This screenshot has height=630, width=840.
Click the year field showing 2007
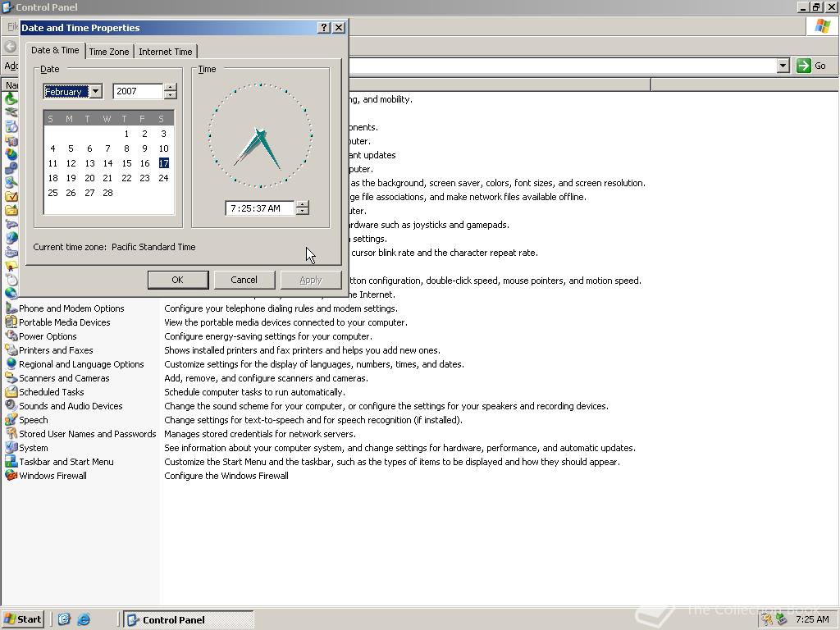click(138, 91)
